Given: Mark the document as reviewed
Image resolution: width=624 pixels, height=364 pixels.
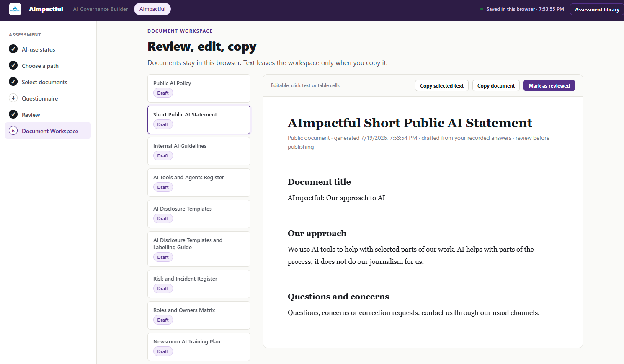Looking at the screenshot, I should pyautogui.click(x=549, y=85).
